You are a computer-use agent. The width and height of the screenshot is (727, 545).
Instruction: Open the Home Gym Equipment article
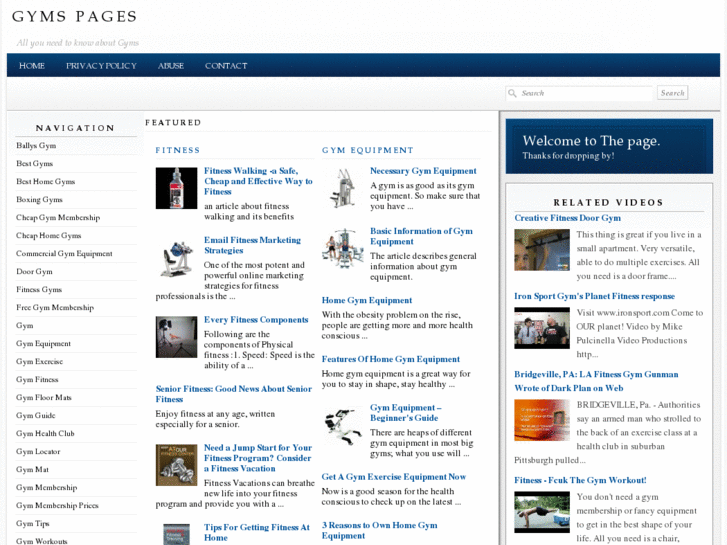coord(367,301)
